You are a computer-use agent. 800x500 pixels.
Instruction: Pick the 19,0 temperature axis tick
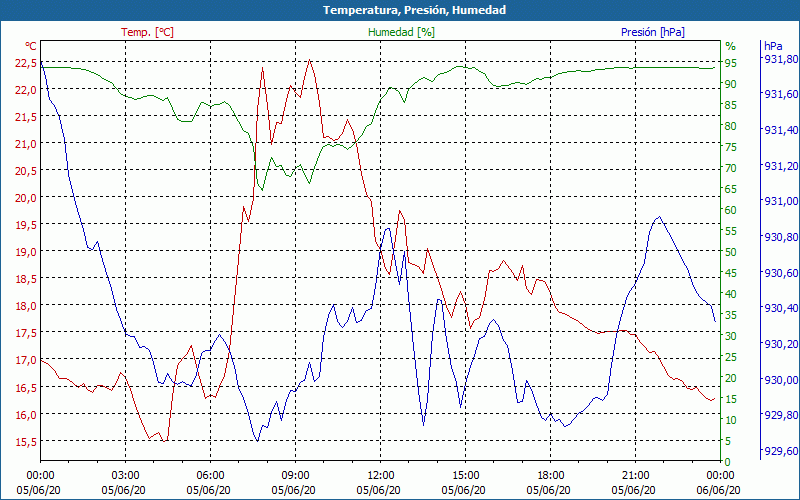coord(27,252)
